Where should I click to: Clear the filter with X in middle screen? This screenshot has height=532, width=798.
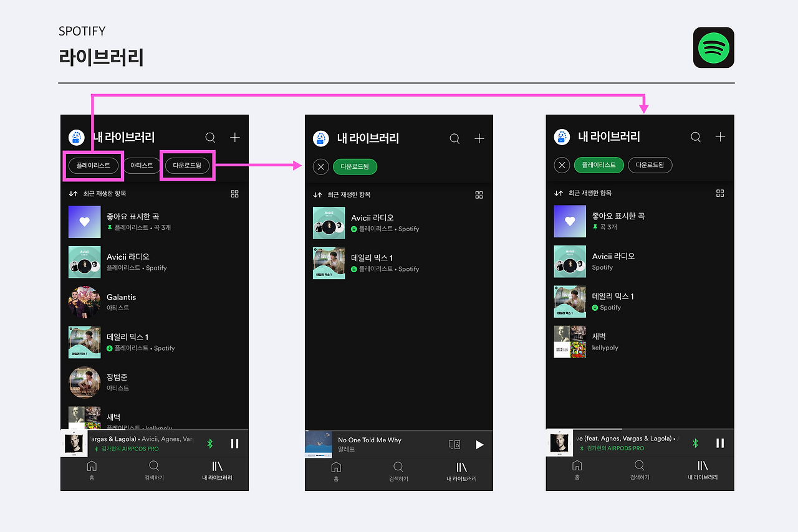pos(321,166)
